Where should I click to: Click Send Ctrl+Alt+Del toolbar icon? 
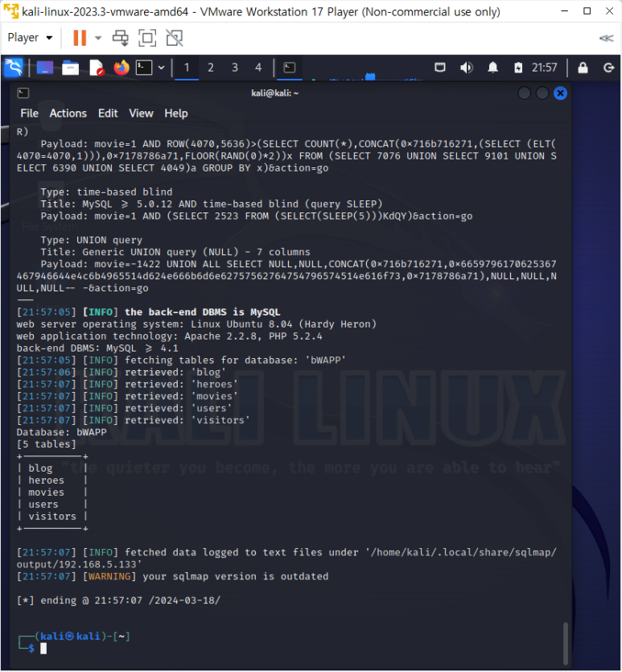coord(121,38)
